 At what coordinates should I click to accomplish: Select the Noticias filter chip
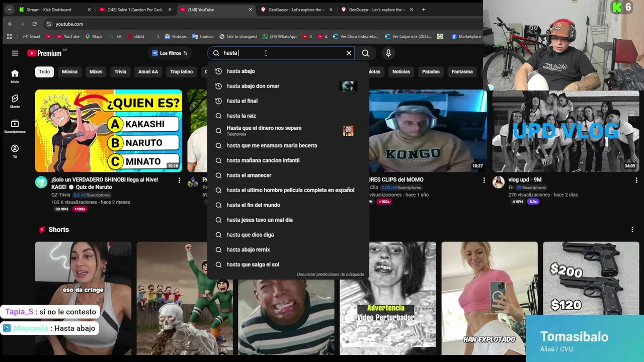tap(401, 71)
